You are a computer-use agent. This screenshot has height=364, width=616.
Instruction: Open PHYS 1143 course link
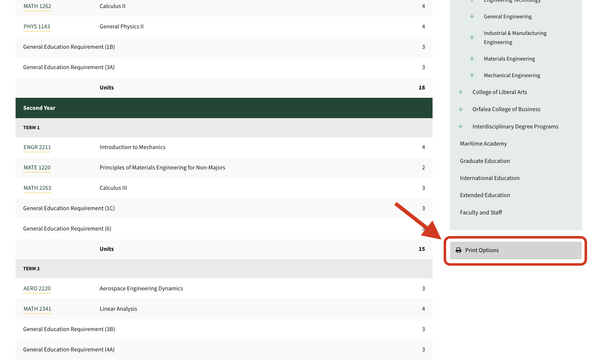tap(37, 27)
